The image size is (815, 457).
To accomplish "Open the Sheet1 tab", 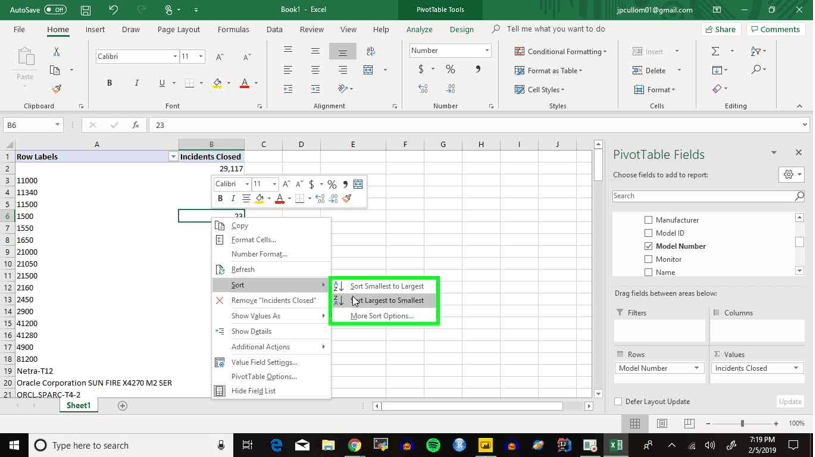I will click(x=78, y=406).
